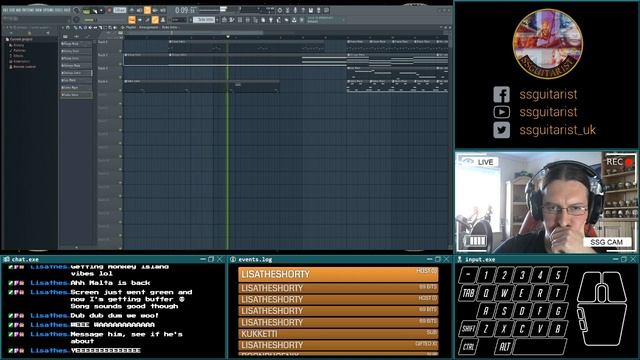Select the playlist Slip tool
This screenshot has width=640, height=360.
tap(96, 27)
